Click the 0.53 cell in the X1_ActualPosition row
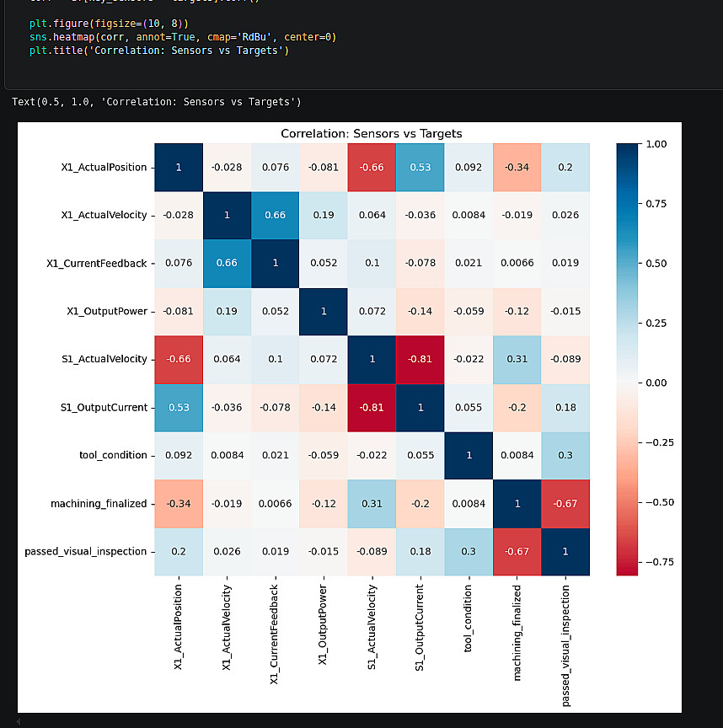 [420, 168]
